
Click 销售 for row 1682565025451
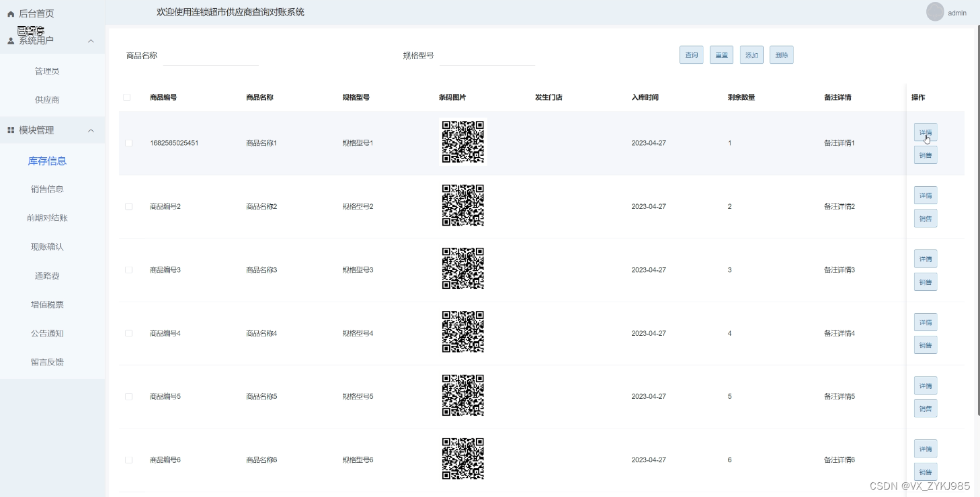926,155
